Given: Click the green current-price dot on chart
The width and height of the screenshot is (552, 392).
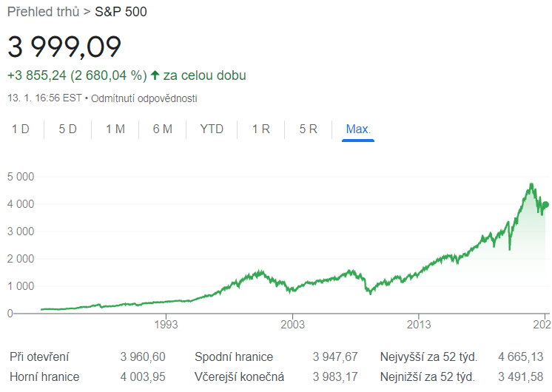Looking at the screenshot, I should tap(545, 205).
